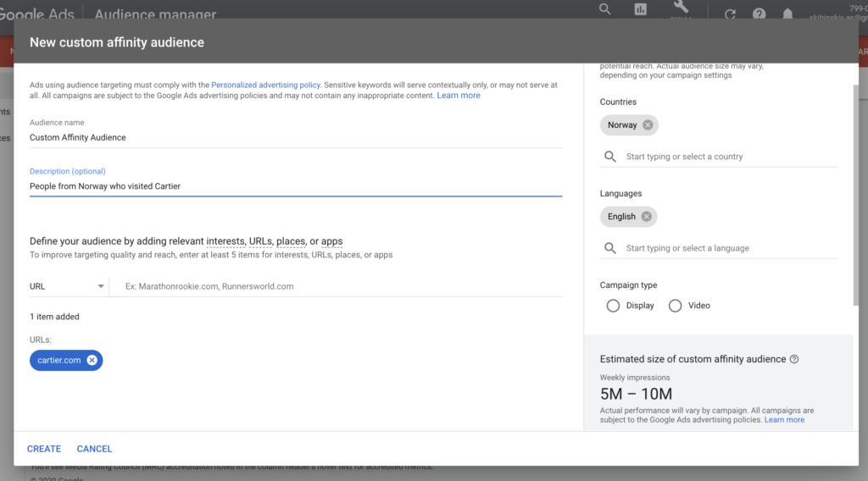Click the country search field
868x481 pixels.
[x=731, y=157]
